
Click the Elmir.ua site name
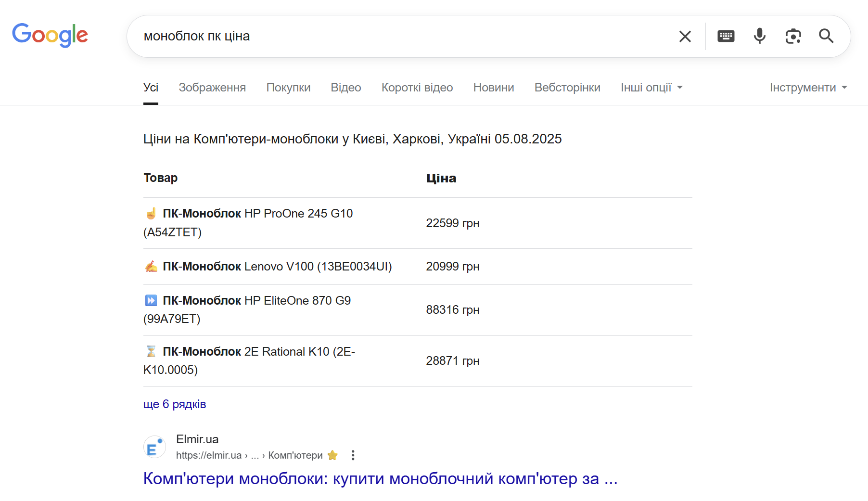pyautogui.click(x=197, y=439)
